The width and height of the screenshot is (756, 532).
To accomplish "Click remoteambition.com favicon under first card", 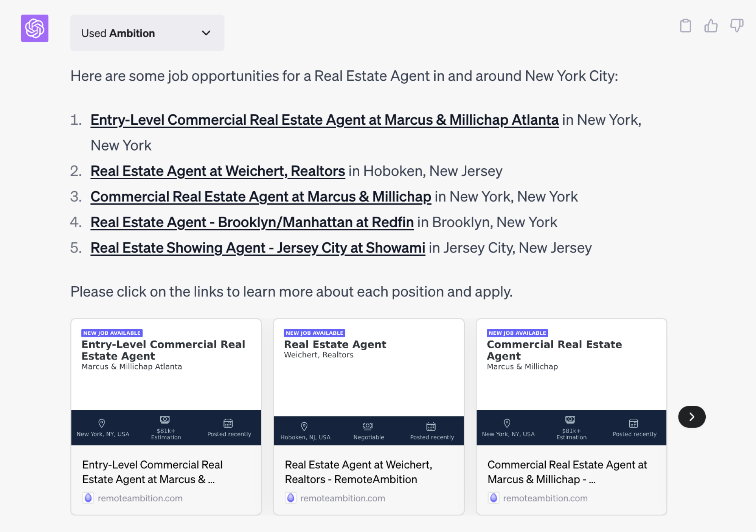I will tap(88, 498).
